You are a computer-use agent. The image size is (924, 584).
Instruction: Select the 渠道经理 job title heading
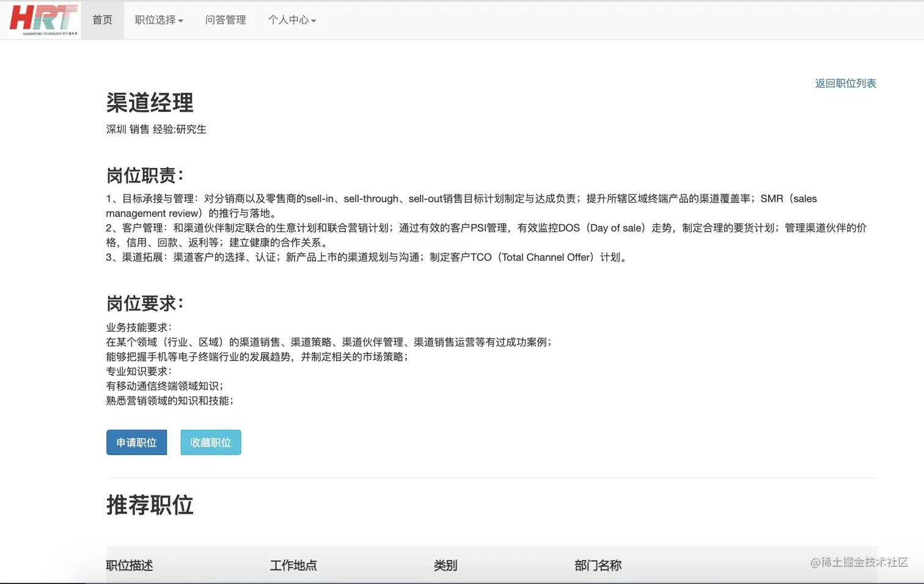(x=150, y=102)
